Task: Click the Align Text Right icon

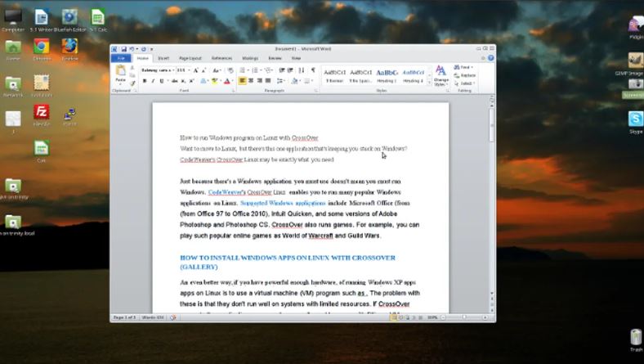Action: (260, 81)
